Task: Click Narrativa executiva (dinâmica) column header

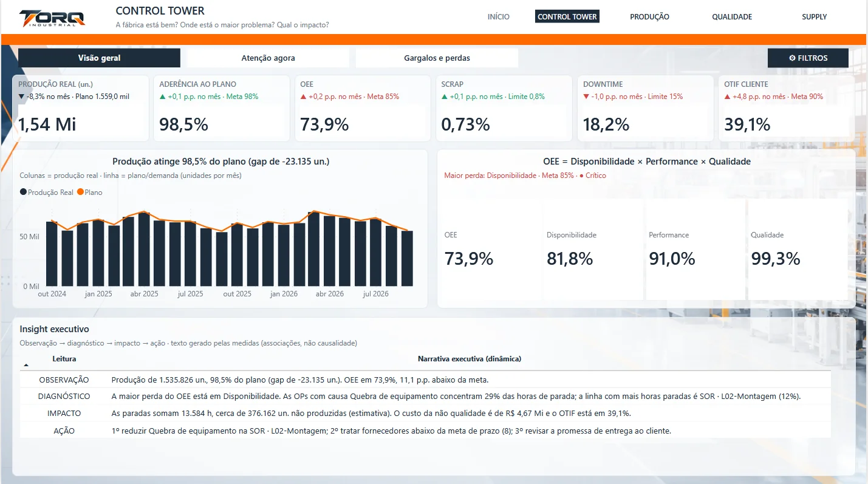Action: pyautogui.click(x=470, y=359)
